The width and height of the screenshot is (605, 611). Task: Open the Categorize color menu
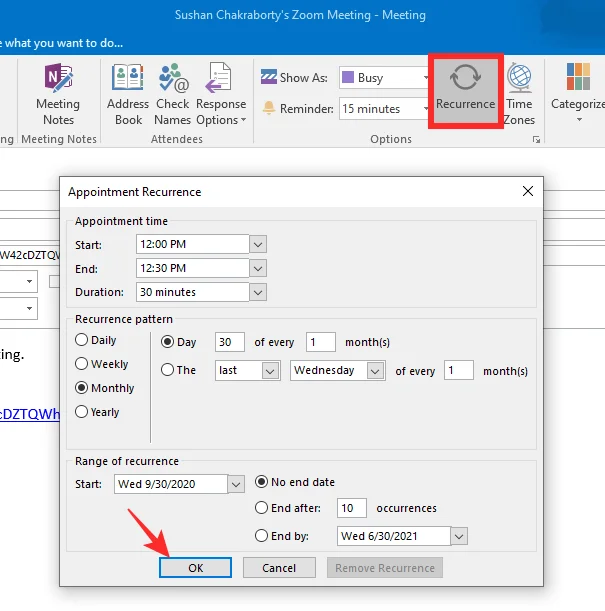pos(578,94)
